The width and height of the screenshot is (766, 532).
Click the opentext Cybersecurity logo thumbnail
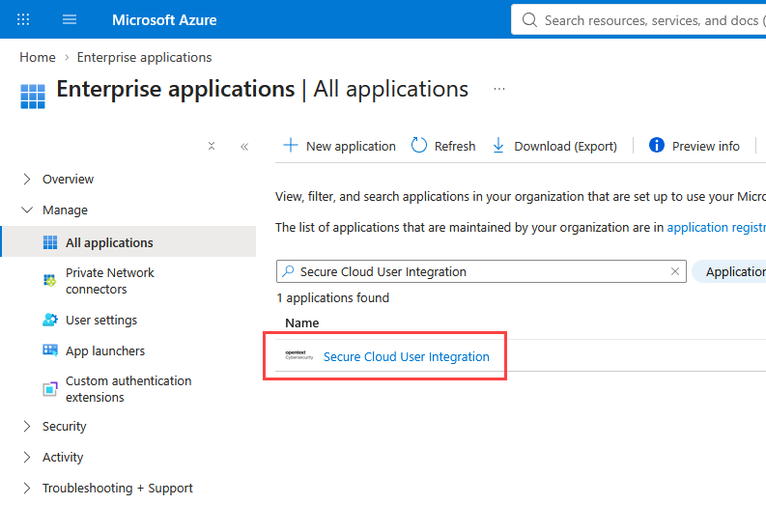[299, 355]
